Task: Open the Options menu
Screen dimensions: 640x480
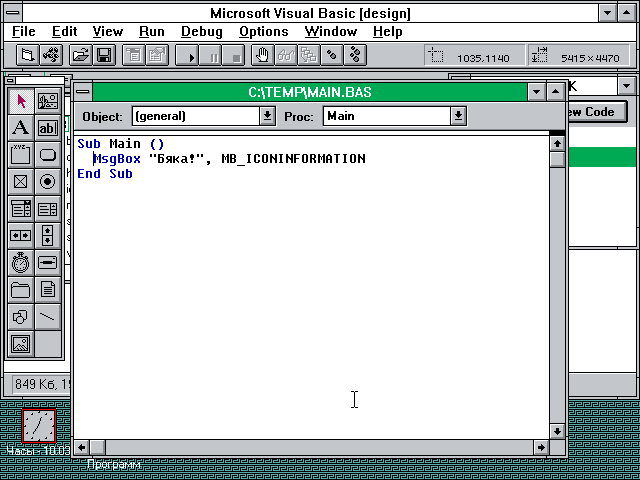Action: click(264, 31)
